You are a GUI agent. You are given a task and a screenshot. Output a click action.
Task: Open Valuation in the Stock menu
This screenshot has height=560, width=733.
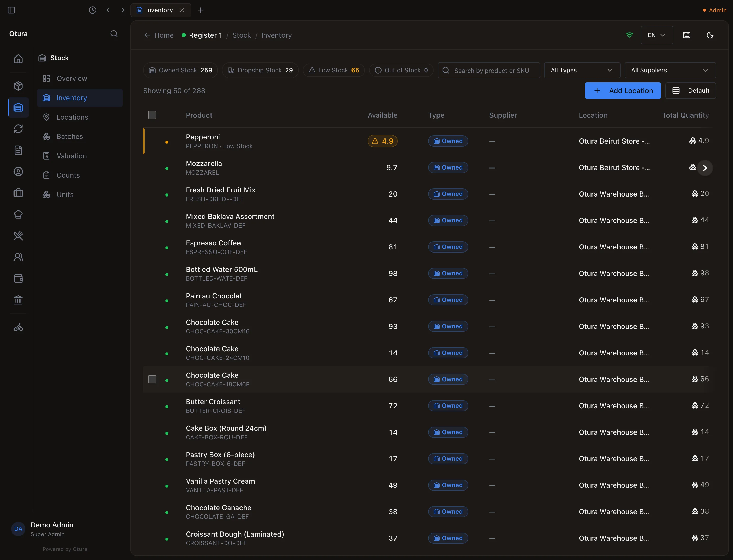[x=80, y=156]
